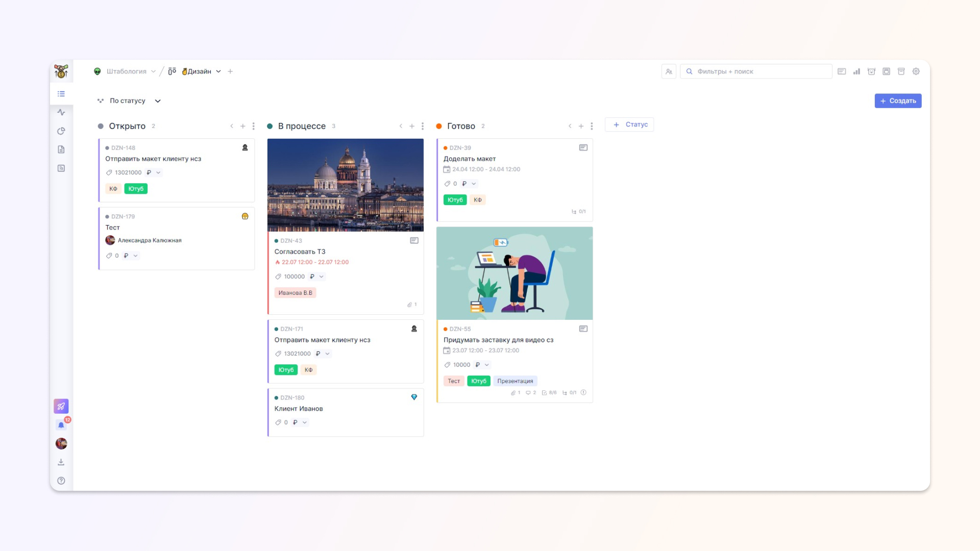Add a new tab with plus icon
The width and height of the screenshot is (980, 551).
230,71
